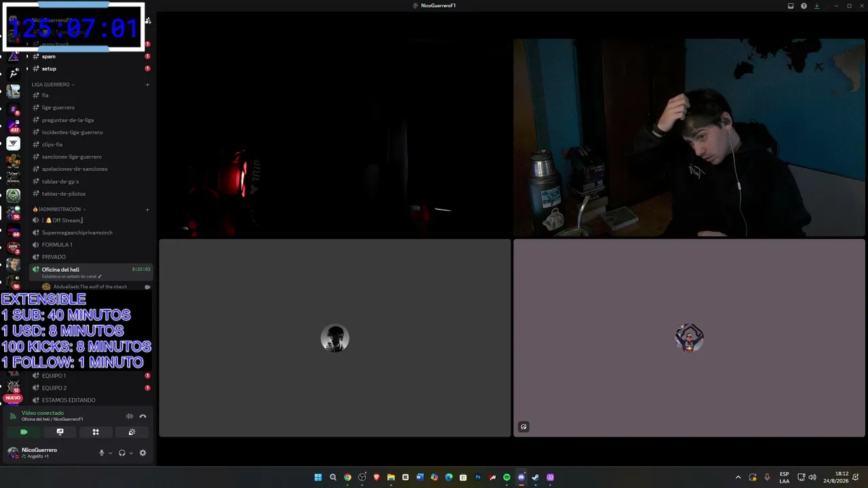Open the clips-fia channel
Screen dimensions: 868x488
pos(90,144)
